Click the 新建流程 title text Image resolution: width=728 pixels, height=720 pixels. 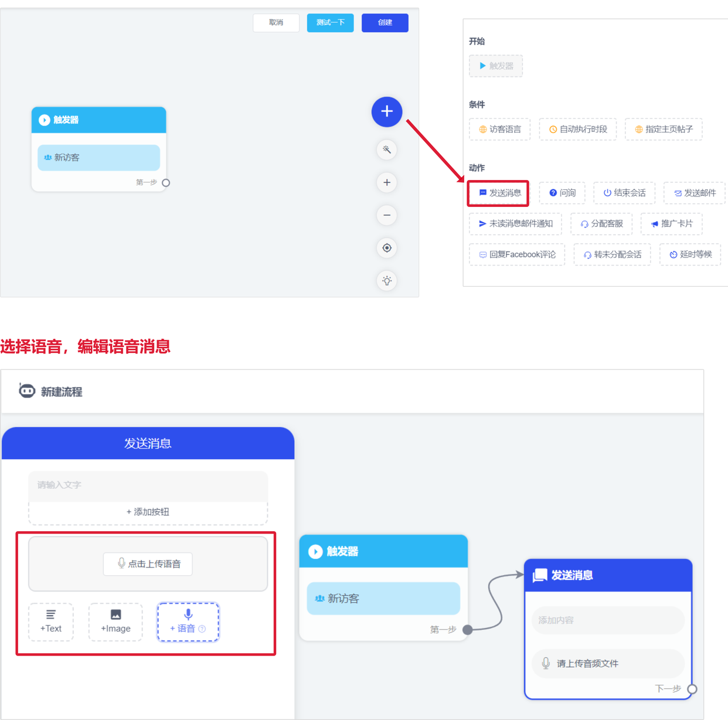[62, 392]
